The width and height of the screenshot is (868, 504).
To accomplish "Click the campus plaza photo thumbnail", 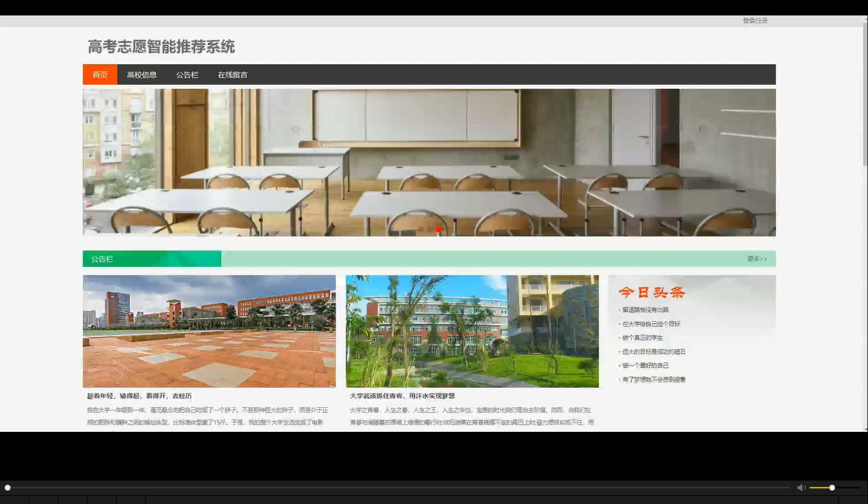I will pos(209,331).
